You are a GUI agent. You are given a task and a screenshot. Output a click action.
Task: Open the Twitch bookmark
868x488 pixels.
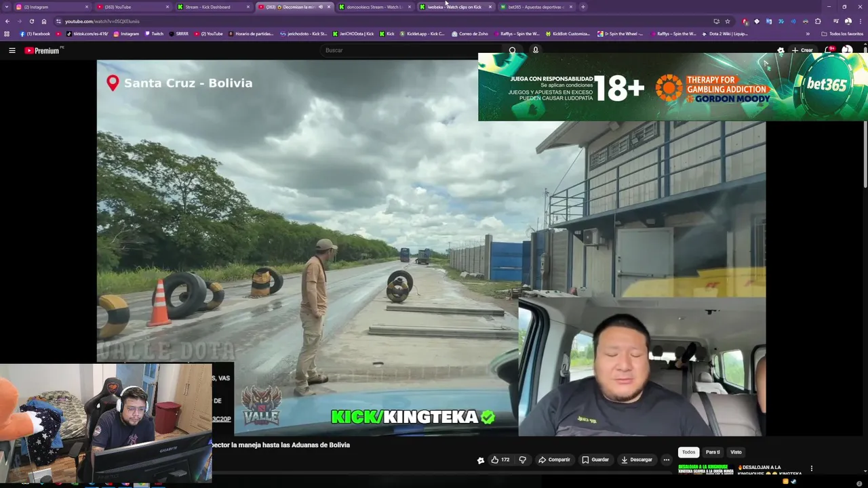pyautogui.click(x=154, y=34)
